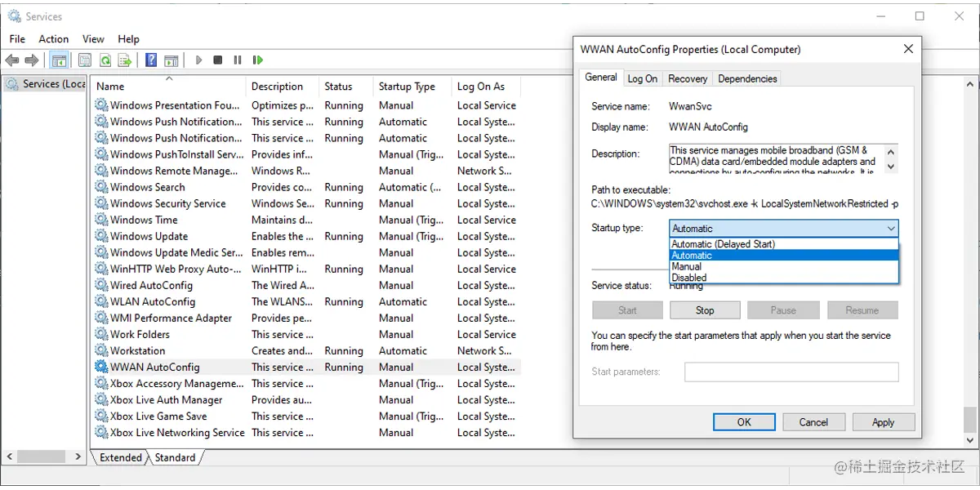Click the OK button
Viewport: 980px width, 490px height.
tap(744, 422)
